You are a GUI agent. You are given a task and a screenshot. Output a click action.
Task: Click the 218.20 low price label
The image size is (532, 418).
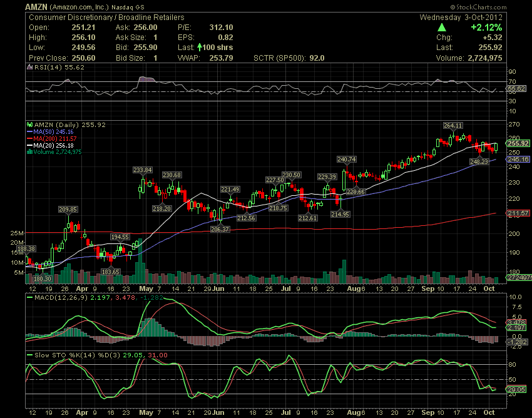tap(162, 208)
